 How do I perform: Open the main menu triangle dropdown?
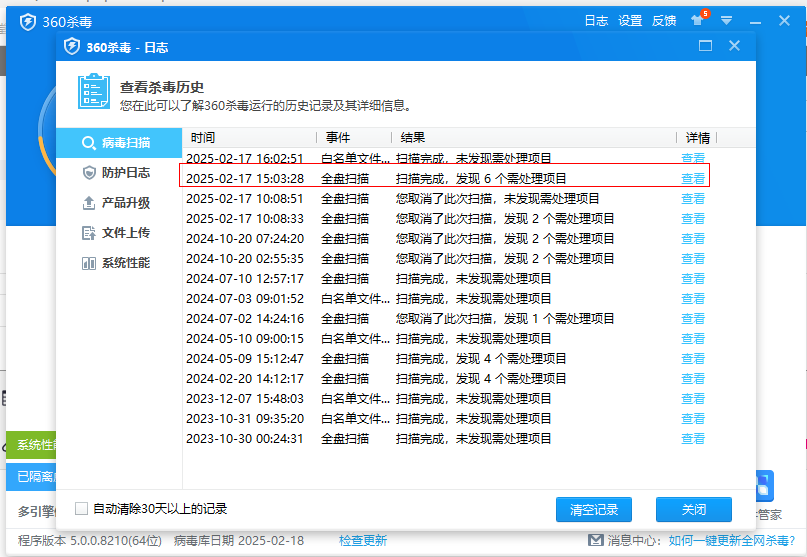coord(727,20)
